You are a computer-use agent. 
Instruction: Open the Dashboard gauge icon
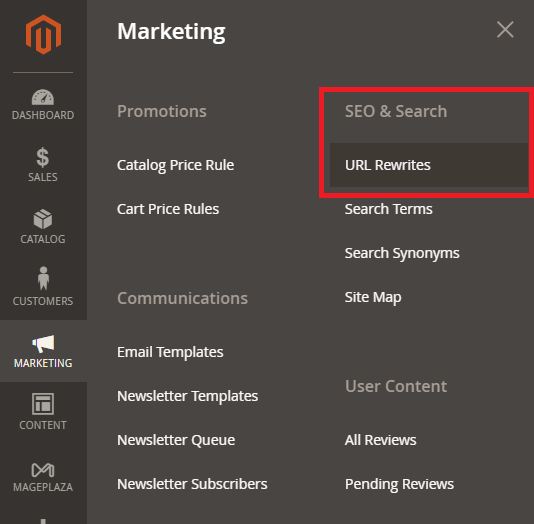click(43, 97)
